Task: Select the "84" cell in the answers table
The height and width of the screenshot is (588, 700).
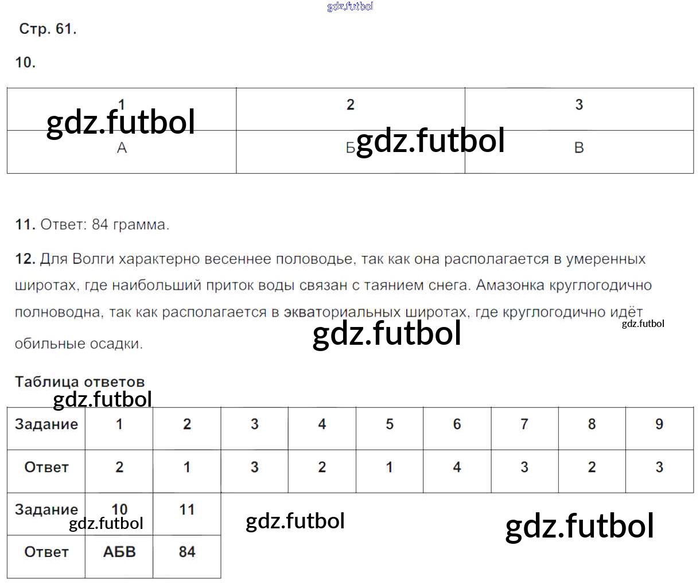Action: pyautogui.click(x=187, y=552)
